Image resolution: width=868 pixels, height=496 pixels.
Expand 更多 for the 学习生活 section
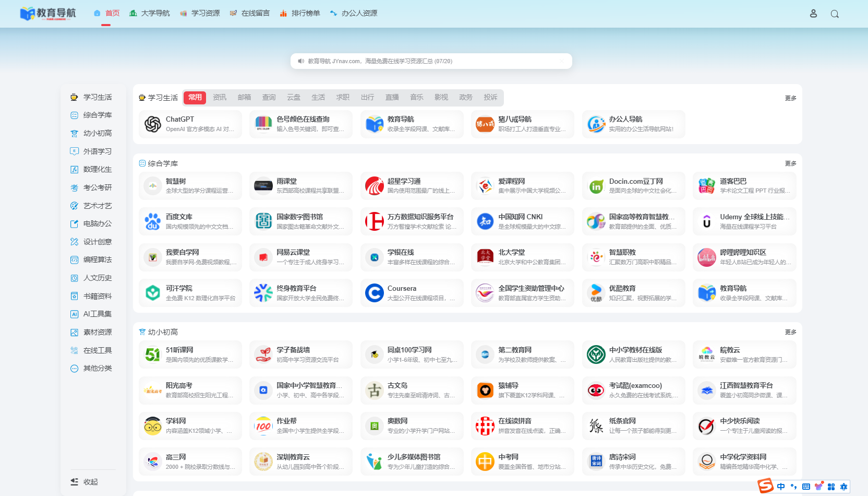(x=791, y=98)
